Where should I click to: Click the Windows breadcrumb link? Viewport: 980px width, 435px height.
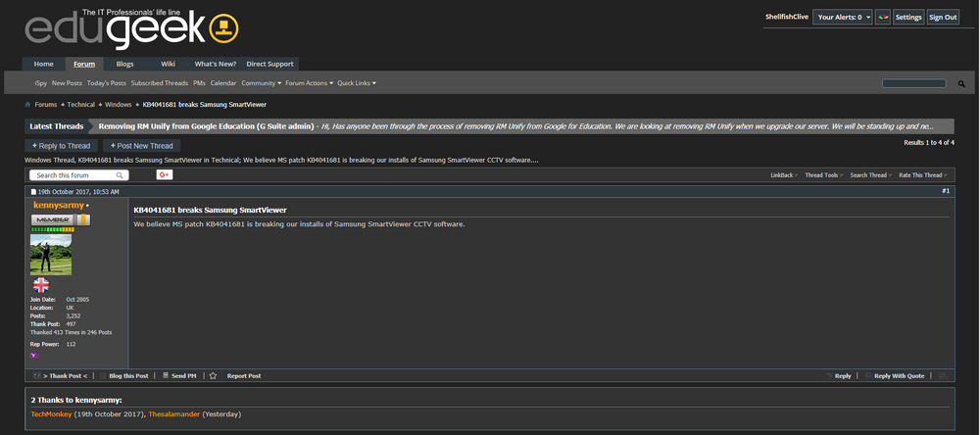119,105
